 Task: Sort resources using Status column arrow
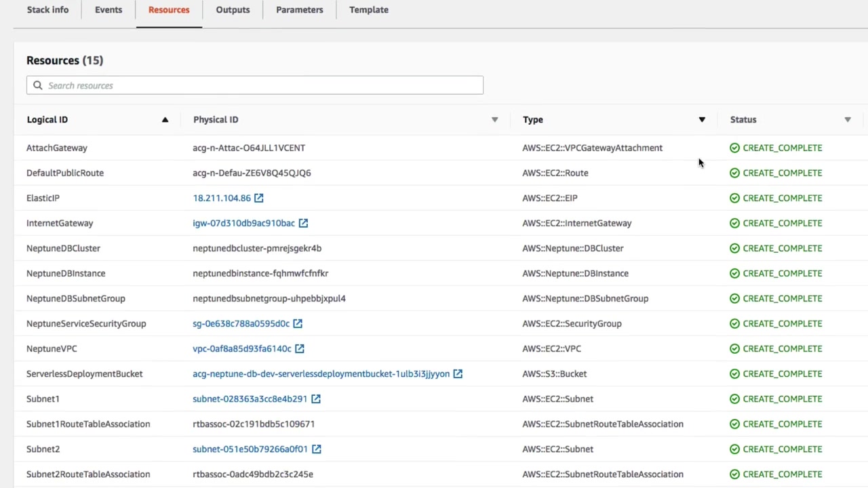[847, 120]
